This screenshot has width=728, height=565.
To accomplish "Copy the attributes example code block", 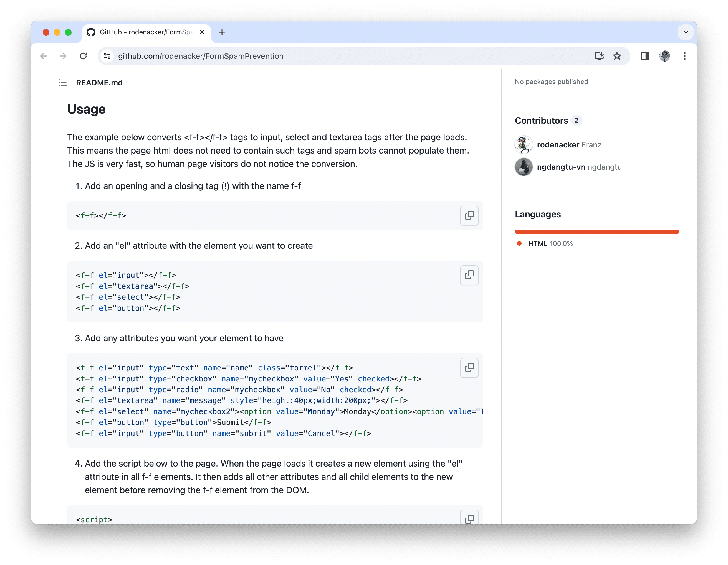I will pos(469,367).
